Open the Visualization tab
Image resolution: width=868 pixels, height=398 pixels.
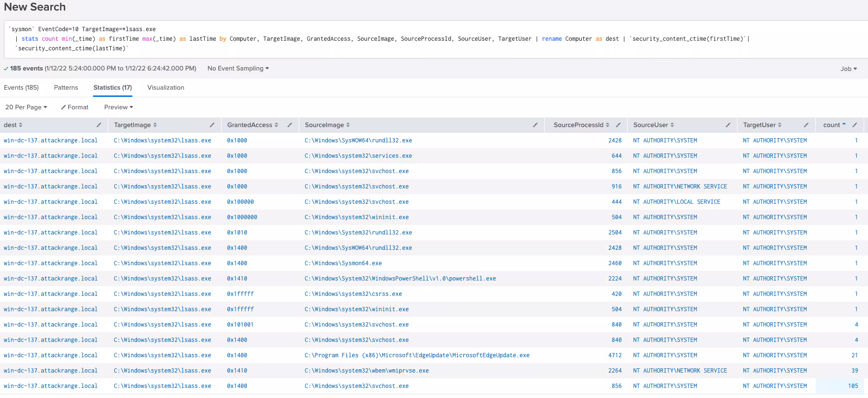(x=165, y=88)
